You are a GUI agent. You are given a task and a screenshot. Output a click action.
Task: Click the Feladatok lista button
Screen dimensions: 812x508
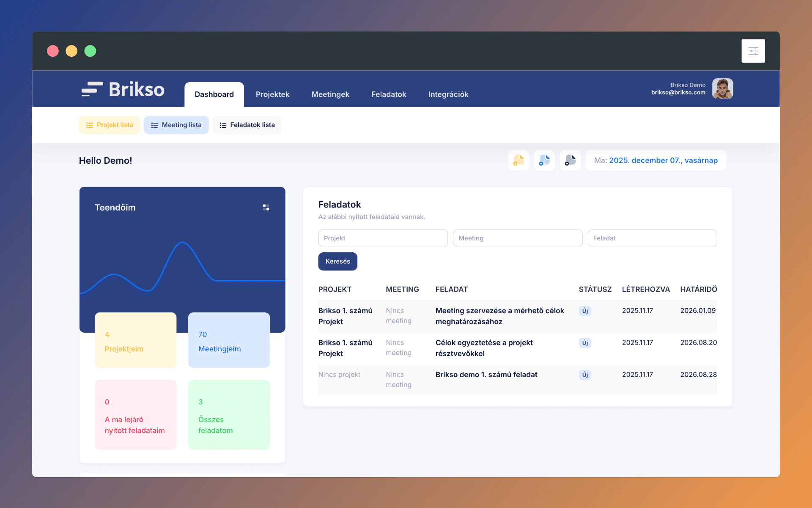[247, 125]
